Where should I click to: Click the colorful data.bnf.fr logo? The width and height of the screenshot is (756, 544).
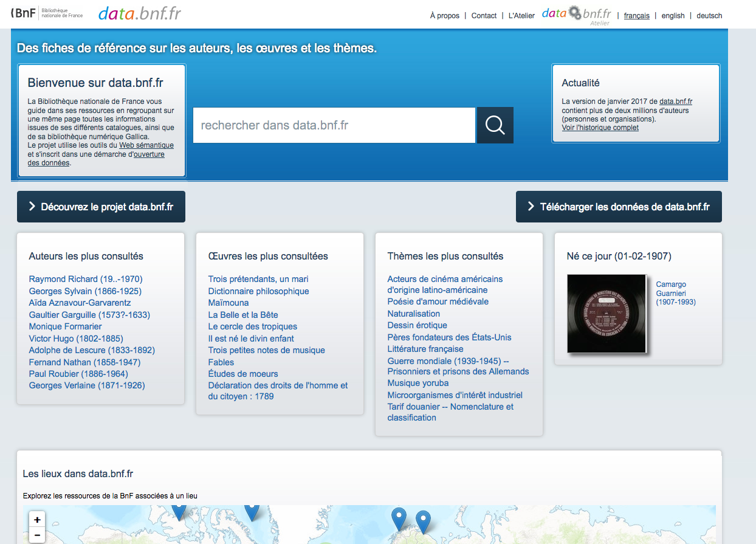(x=140, y=14)
